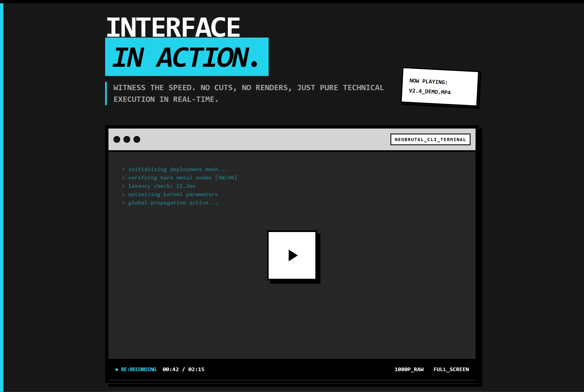The height and width of the screenshot is (392, 584).
Task: Click the NEOBRUTAL_CLI_TERMINAL label
Action: pos(430,139)
